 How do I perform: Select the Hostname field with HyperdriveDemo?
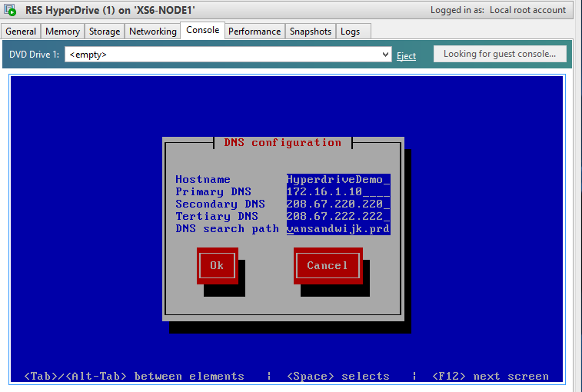point(338,180)
